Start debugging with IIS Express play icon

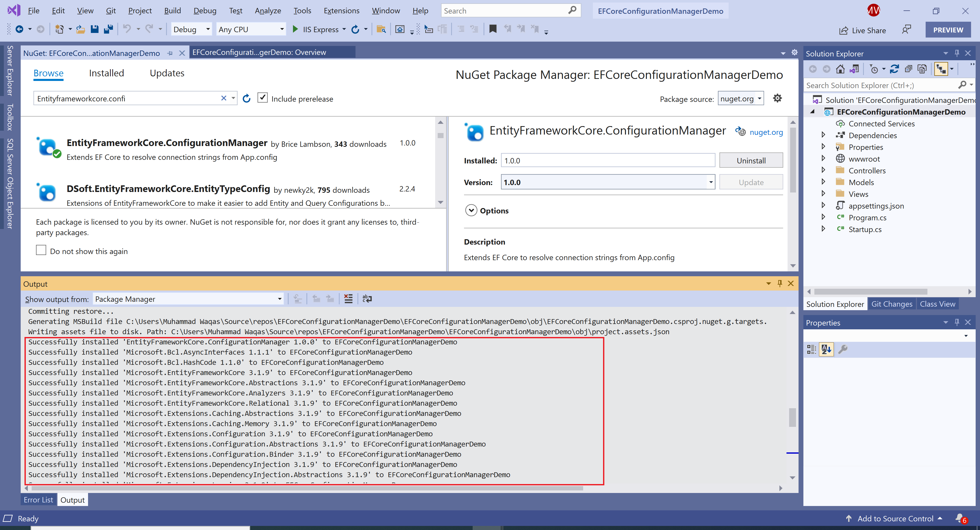[295, 29]
